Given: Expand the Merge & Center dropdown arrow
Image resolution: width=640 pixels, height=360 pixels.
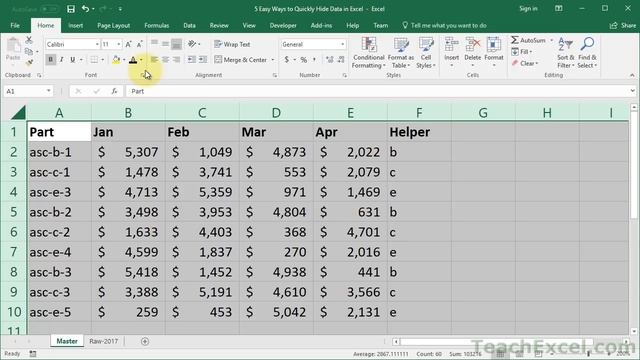Looking at the screenshot, I should pos(273,60).
